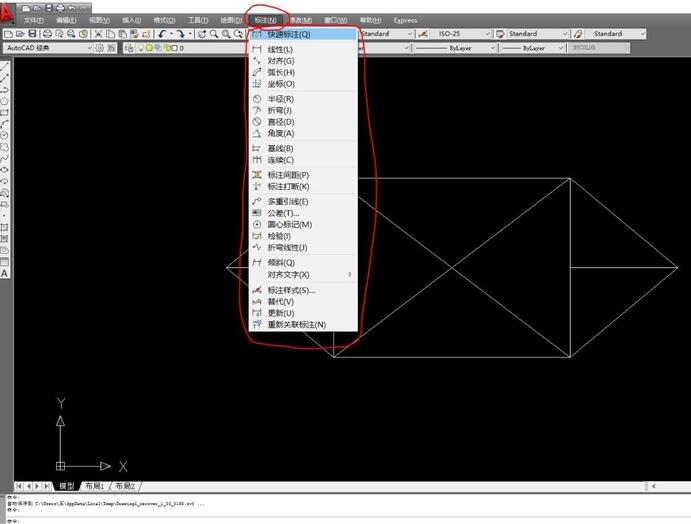Open the Layer Properties Manager icon
Image resolution: width=691 pixels, height=524 pixels.
(129, 48)
